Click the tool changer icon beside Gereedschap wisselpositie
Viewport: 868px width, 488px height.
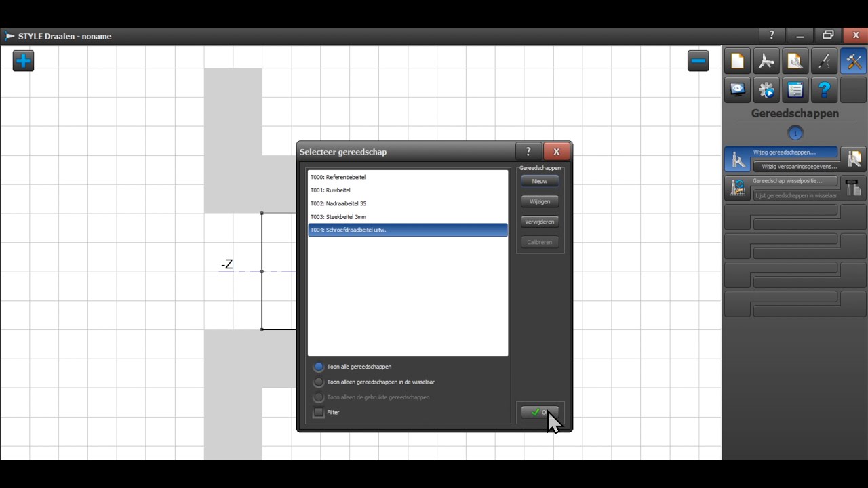[x=738, y=188]
